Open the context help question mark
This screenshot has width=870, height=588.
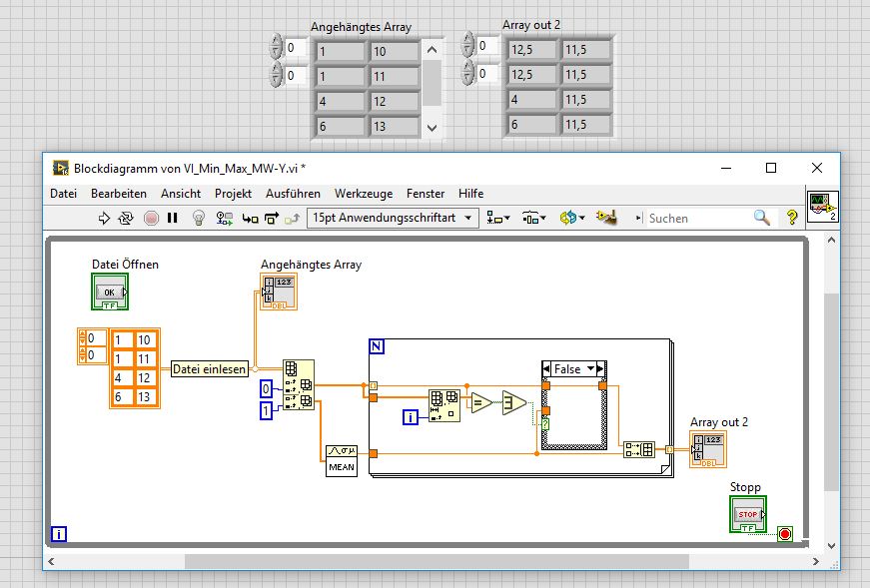(792, 218)
